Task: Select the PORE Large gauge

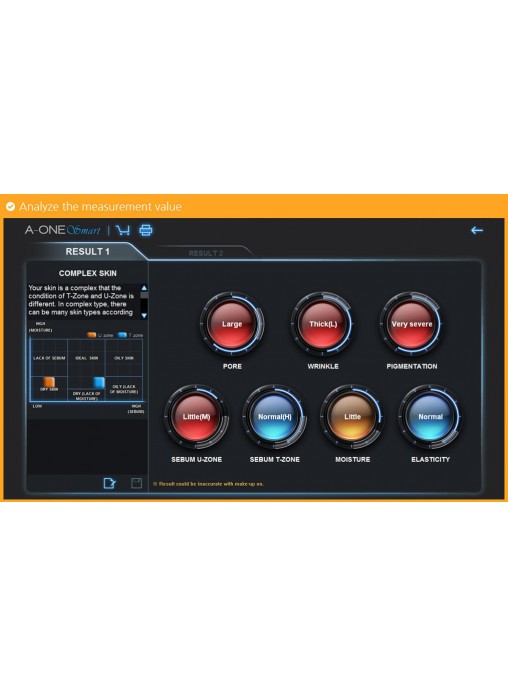Action: pos(232,324)
